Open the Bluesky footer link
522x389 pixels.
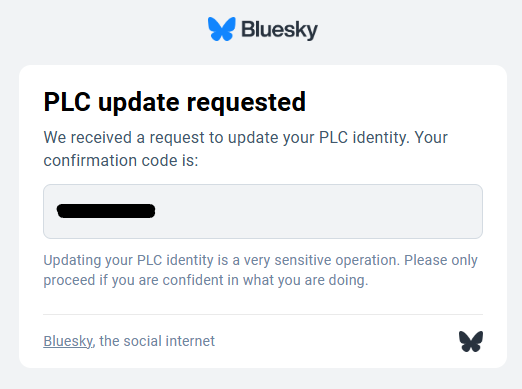pos(68,341)
